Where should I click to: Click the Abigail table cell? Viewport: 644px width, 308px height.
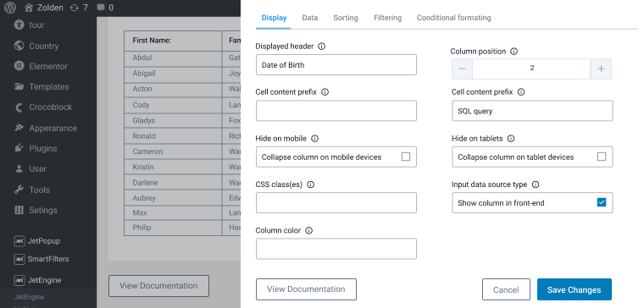pyautogui.click(x=173, y=74)
